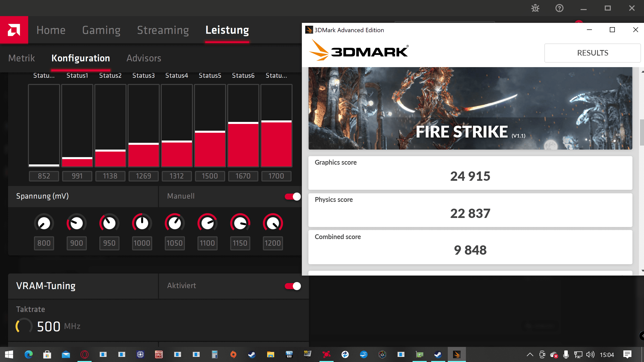Open AMD Radeon Software taskbar icon
Viewport: 644px width, 362px height.
(326, 354)
